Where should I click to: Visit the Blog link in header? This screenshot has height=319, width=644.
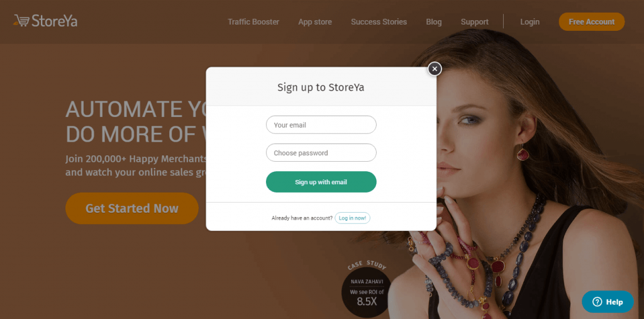pyautogui.click(x=434, y=22)
